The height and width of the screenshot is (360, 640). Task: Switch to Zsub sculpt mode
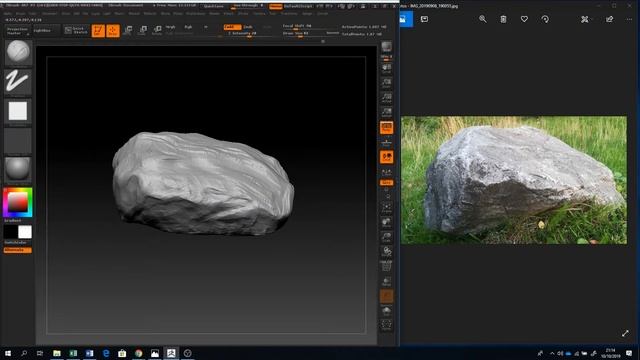(x=248, y=27)
